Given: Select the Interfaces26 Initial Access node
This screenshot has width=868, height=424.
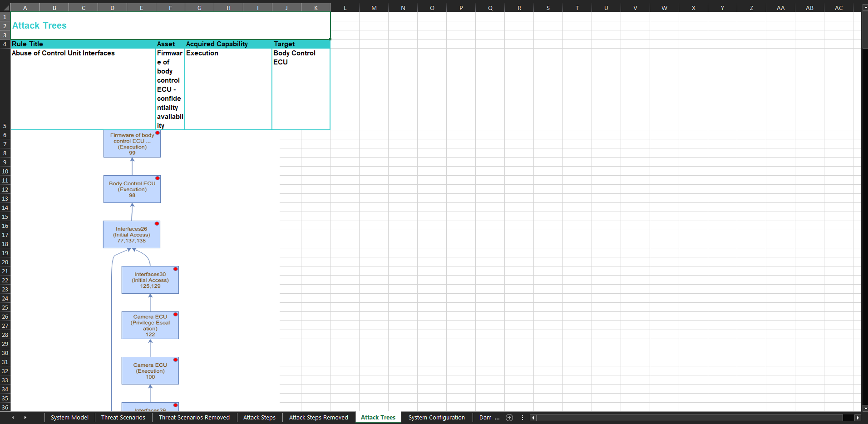Looking at the screenshot, I should pos(131,235).
